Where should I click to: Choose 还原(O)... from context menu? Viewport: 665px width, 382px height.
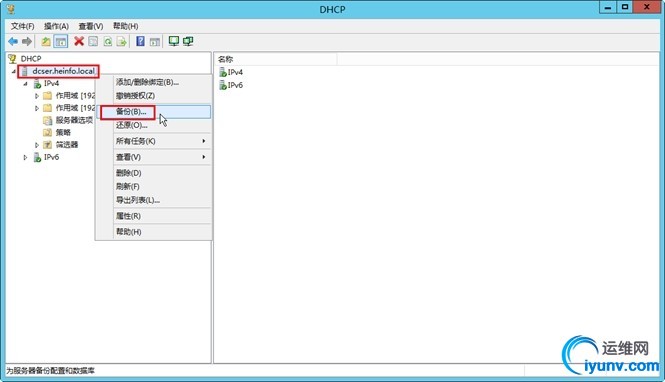click(x=154, y=125)
